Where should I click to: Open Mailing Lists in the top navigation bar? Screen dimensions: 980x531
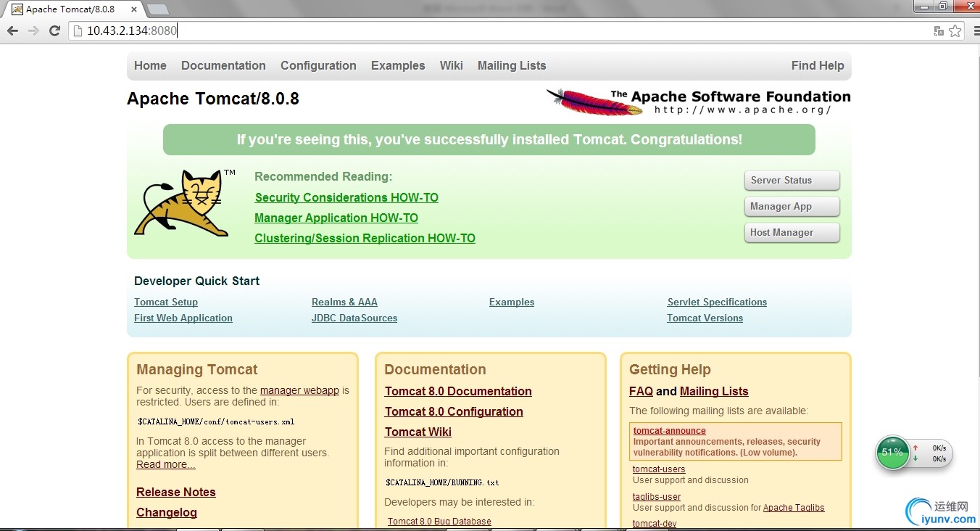512,65
